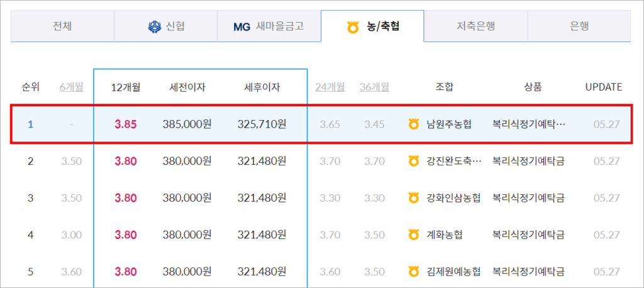Viewport: 644px width, 288px height.
Task: Click the 325,710원 after-tax interest value
Action: 262,125
